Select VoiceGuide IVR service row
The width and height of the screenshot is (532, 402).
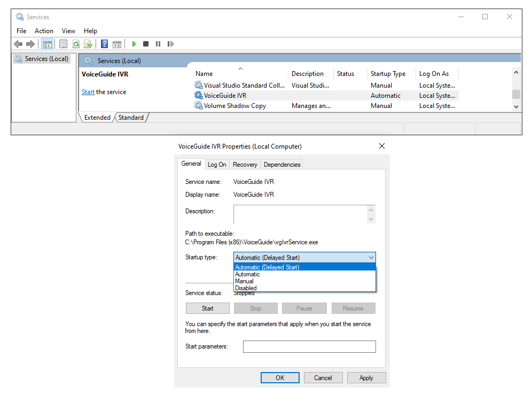[326, 95]
